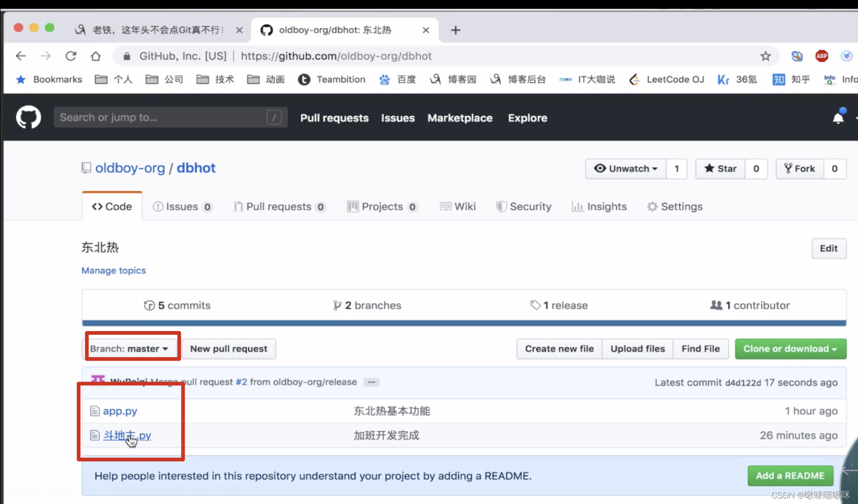Viewport: 858px width, 504px height.
Task: Bookmark this page with the star icon
Action: tap(765, 56)
